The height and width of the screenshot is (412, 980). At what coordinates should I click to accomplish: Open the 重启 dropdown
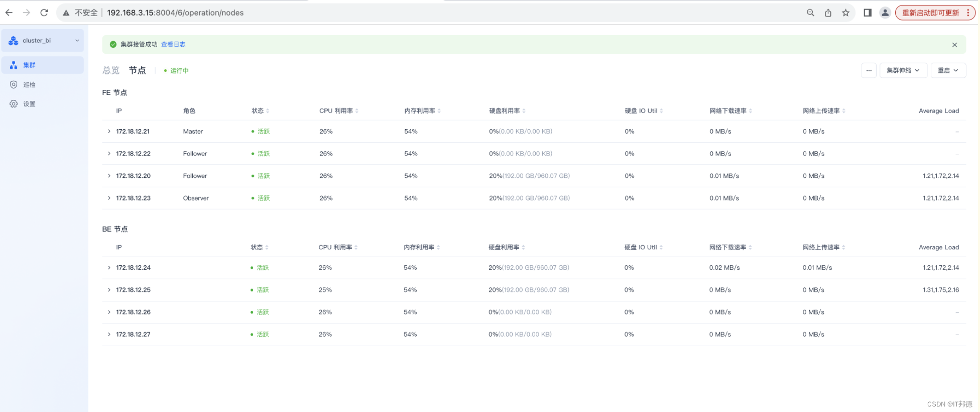(948, 70)
